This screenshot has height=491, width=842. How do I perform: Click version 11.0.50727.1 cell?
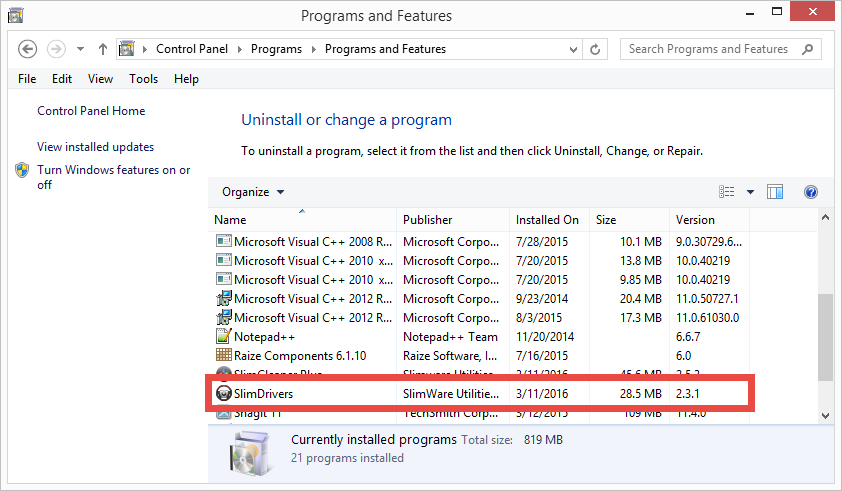[x=707, y=299]
